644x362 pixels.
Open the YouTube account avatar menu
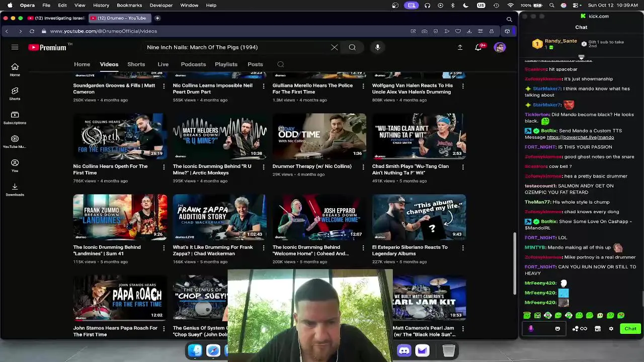pyautogui.click(x=500, y=47)
